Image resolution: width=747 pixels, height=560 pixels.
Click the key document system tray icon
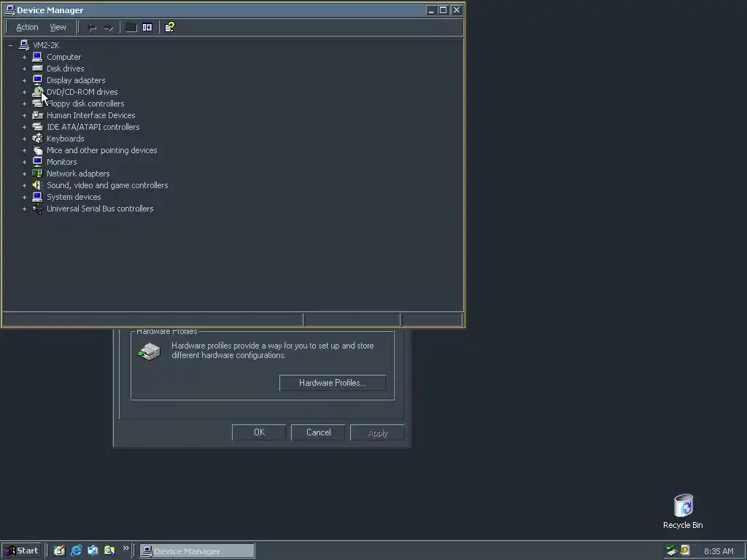coord(685,551)
